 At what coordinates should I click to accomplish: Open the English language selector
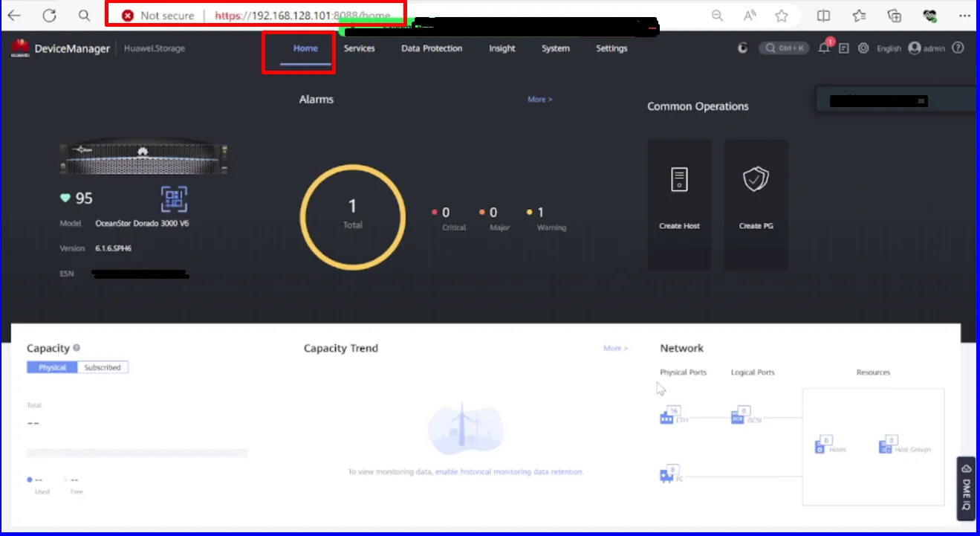[889, 48]
